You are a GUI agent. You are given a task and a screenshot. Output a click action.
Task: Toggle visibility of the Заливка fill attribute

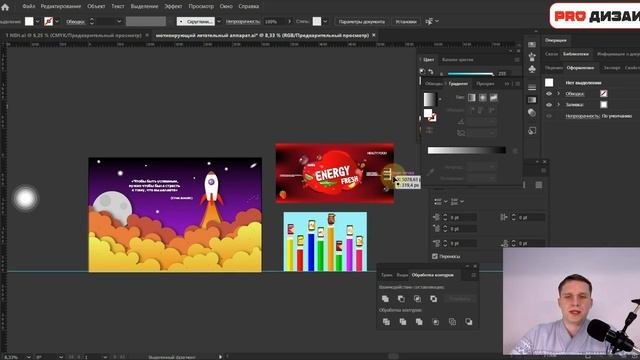coord(549,105)
